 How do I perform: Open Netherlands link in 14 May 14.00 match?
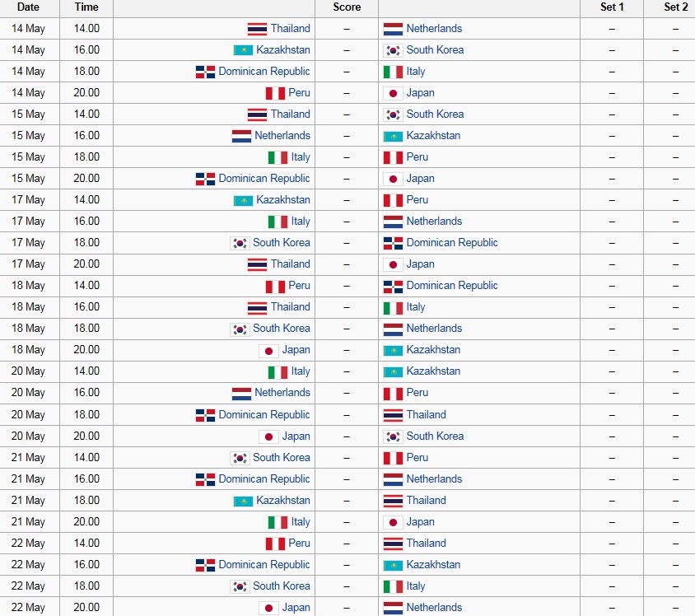pyautogui.click(x=434, y=28)
